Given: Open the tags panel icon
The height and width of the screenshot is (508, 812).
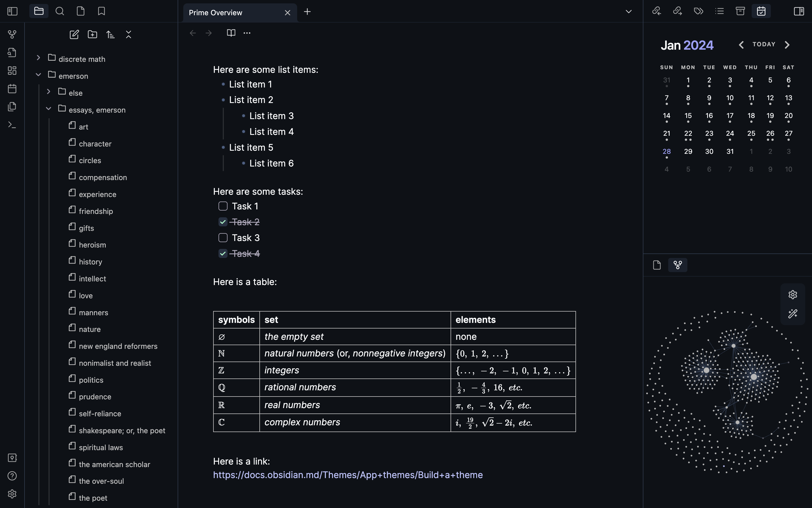Looking at the screenshot, I should point(699,11).
